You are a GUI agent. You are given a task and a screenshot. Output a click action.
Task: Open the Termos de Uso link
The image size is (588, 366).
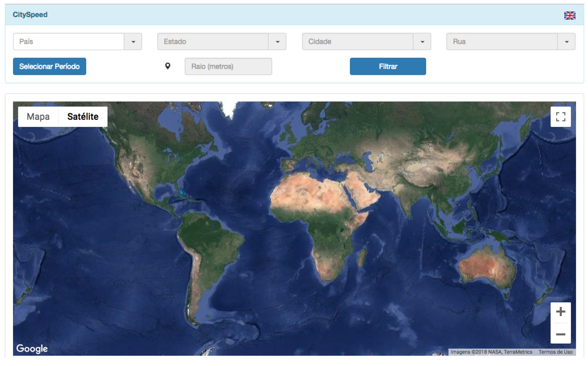coord(555,352)
